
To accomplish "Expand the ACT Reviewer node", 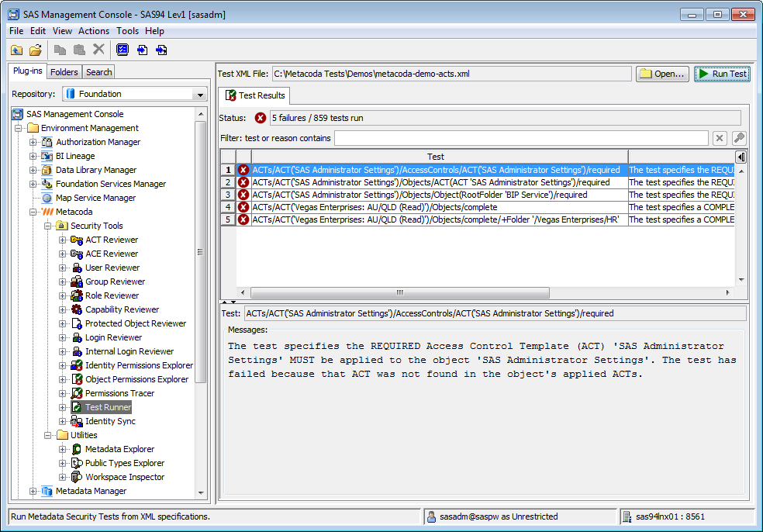I will tap(62, 240).
